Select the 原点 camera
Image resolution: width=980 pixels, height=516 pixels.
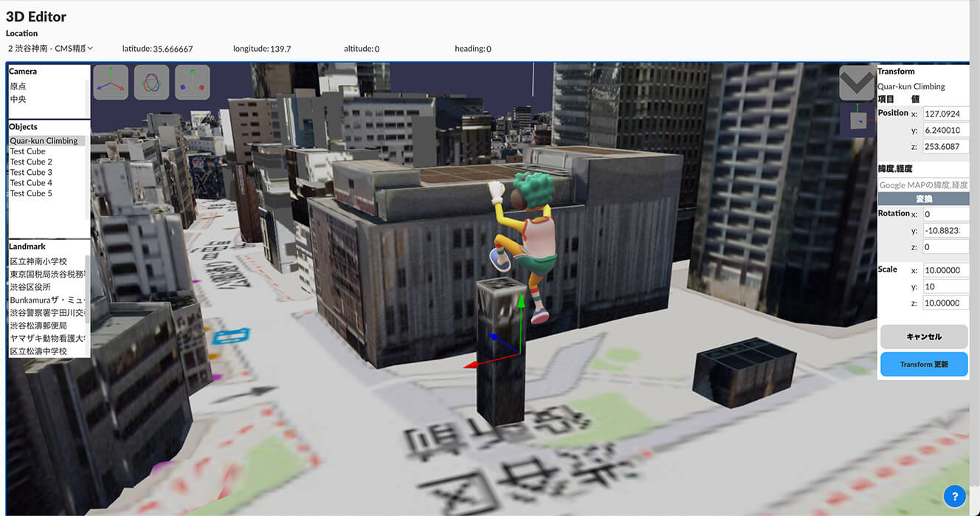tap(18, 86)
